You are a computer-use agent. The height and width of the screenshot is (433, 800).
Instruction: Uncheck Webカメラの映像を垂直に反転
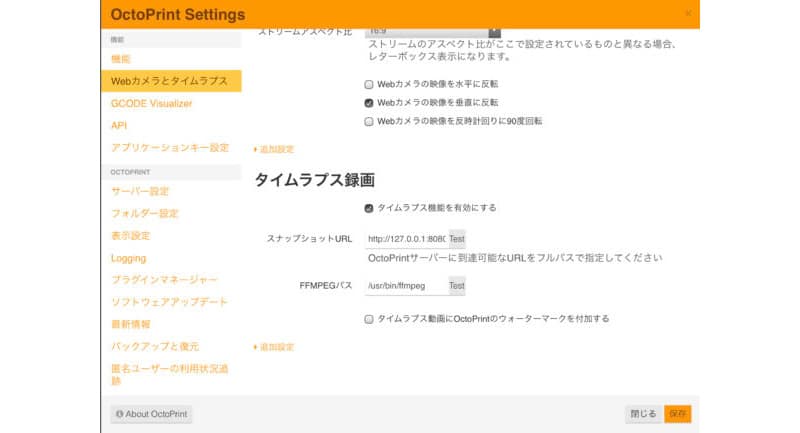point(369,103)
